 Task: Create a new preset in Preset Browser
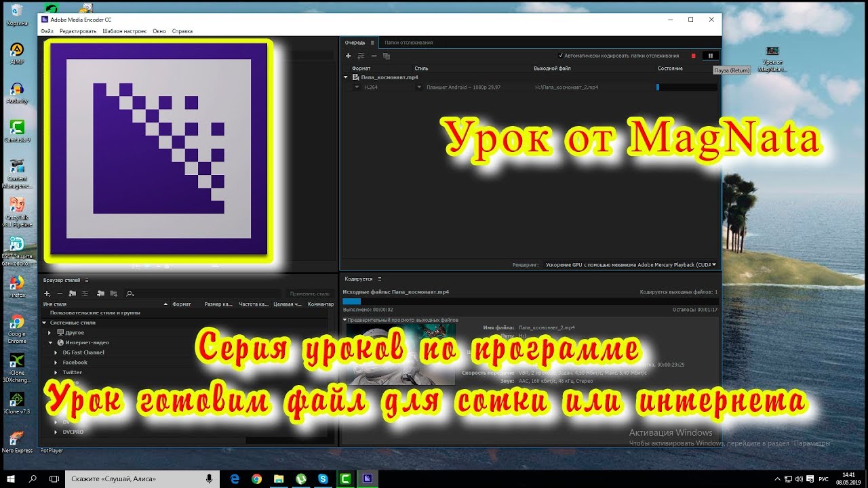tap(47, 293)
